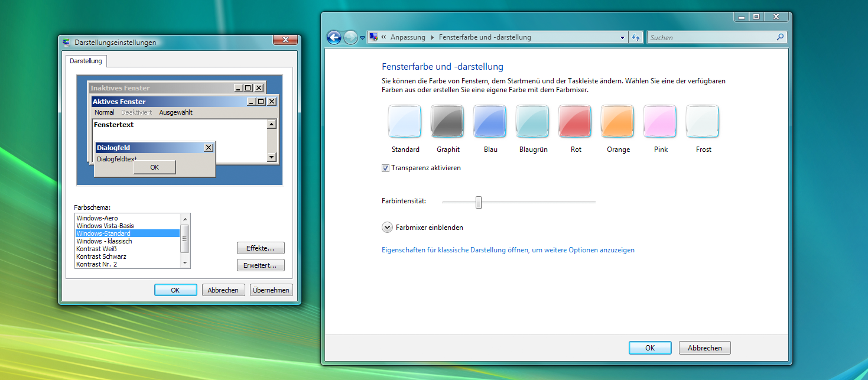
Task: Pick the Rot window color swatch
Action: tap(575, 121)
